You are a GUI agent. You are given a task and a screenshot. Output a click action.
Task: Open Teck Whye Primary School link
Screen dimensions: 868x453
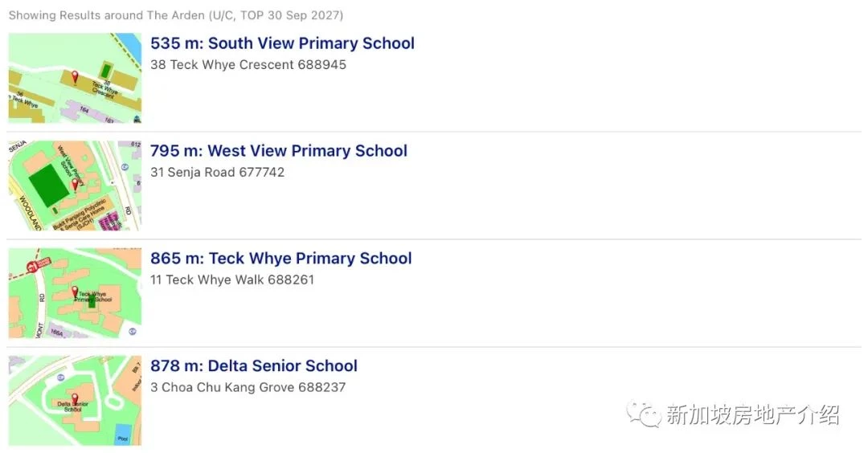pyautogui.click(x=281, y=259)
